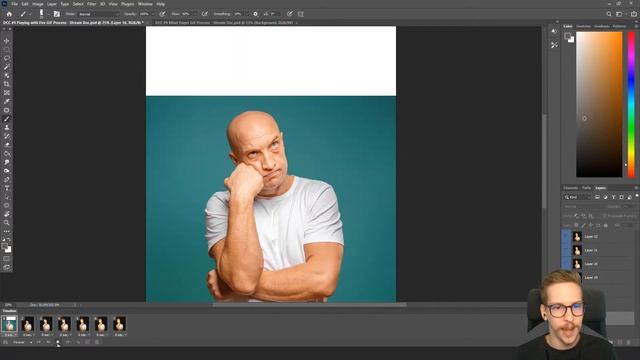The width and height of the screenshot is (640, 360).
Task: Click the search icon at top right
Action: [609, 14]
